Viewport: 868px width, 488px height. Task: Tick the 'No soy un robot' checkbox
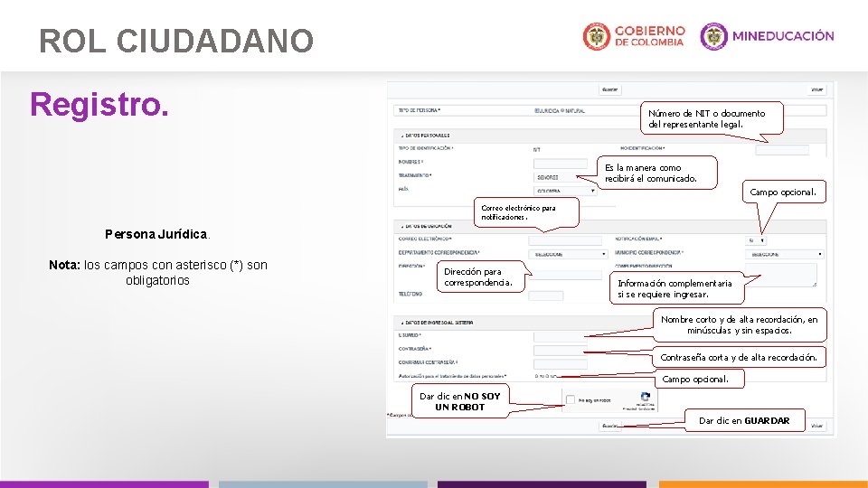pyautogui.click(x=571, y=399)
